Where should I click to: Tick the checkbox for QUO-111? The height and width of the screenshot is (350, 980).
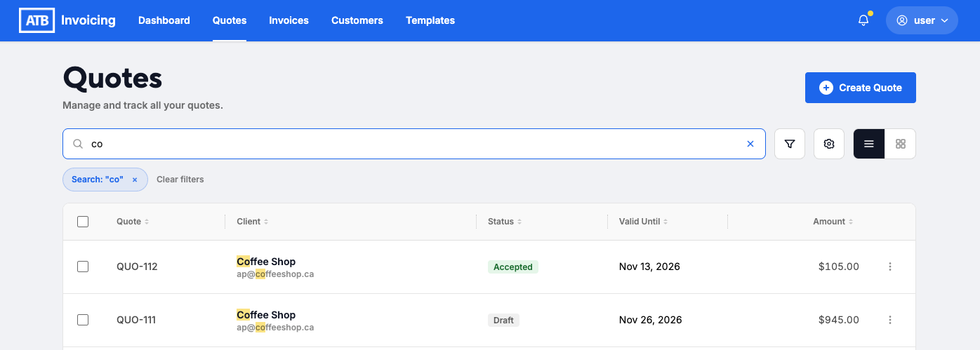pos(83,320)
